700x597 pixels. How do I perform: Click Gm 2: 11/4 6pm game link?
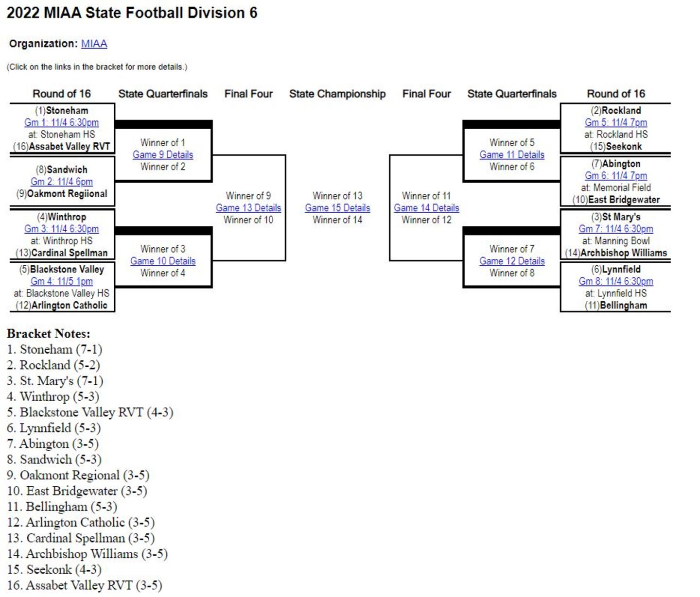pyautogui.click(x=62, y=182)
